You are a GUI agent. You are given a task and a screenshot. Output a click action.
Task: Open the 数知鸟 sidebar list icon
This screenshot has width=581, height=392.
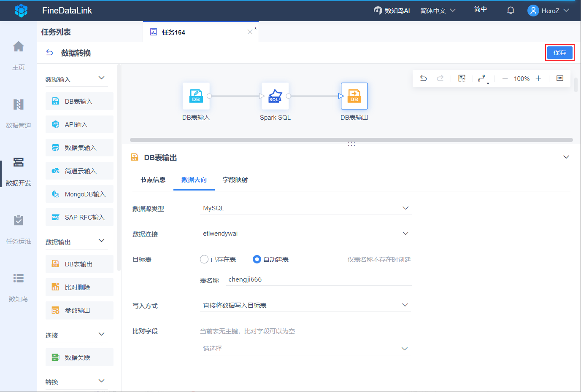[x=19, y=278]
